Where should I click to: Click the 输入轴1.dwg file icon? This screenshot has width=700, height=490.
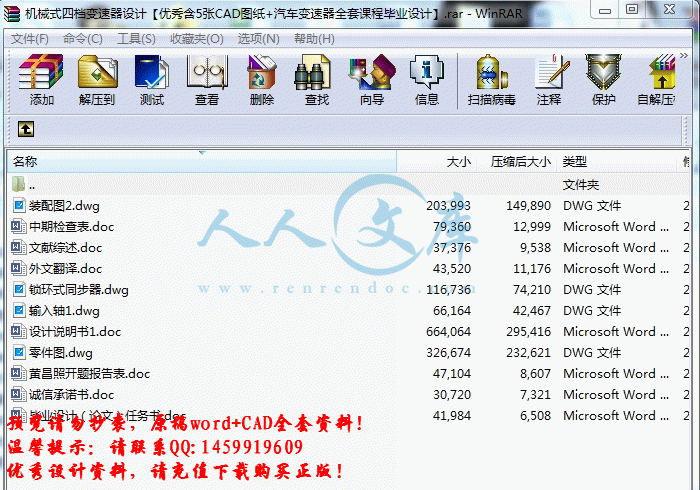click(x=19, y=310)
